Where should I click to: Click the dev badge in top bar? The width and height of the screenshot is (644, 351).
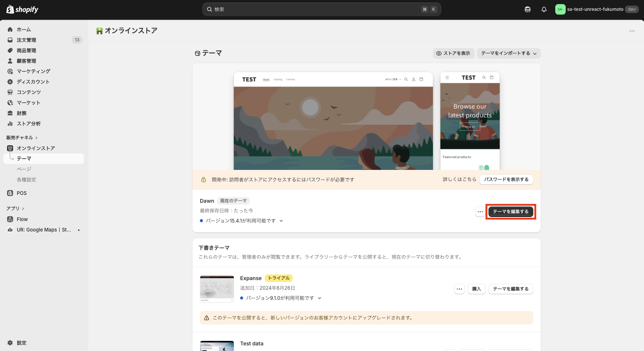632,9
